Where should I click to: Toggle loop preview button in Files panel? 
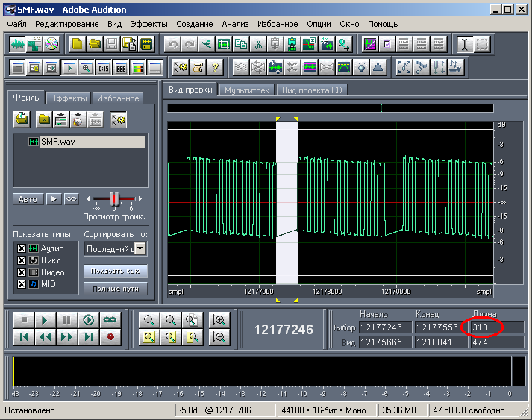click(71, 199)
